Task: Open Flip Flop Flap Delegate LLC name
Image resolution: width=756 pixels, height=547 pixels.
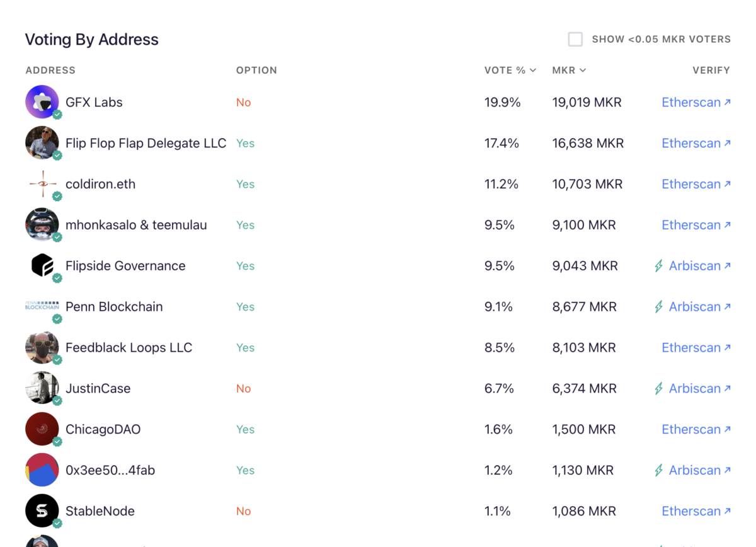Action: pyautogui.click(x=146, y=143)
